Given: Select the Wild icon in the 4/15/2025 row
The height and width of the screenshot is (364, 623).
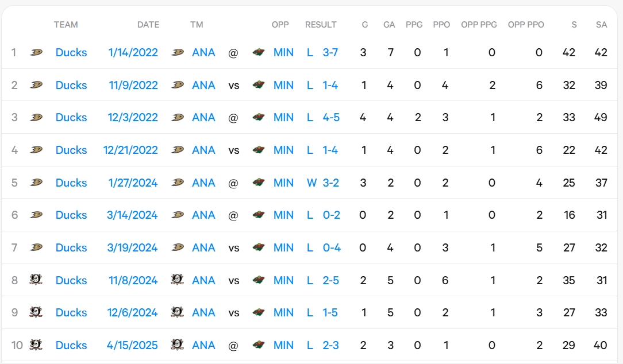Looking at the screenshot, I should tap(260, 345).
